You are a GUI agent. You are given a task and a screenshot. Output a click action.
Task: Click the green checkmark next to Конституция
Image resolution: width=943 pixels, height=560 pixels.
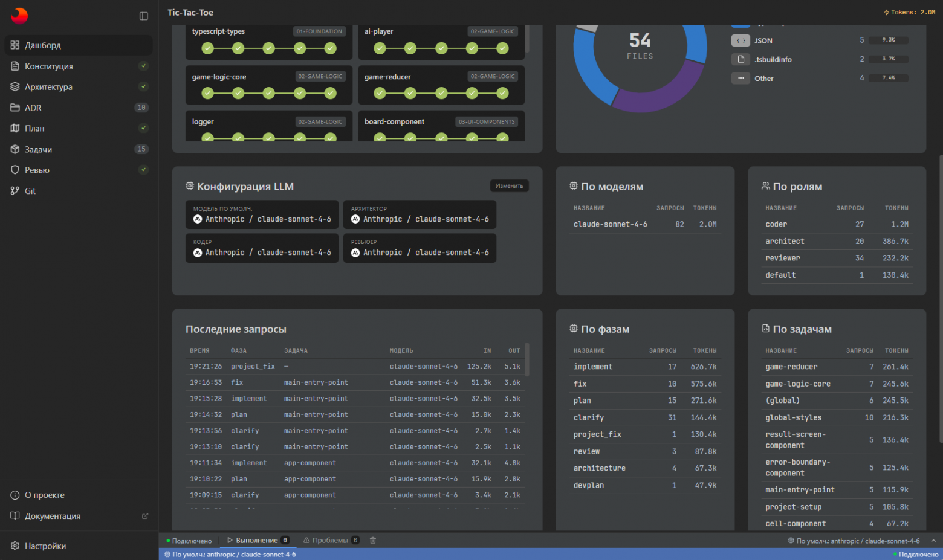[143, 66]
